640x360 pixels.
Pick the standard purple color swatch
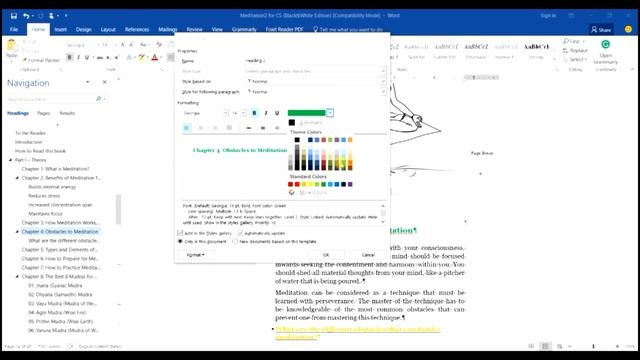350,184
